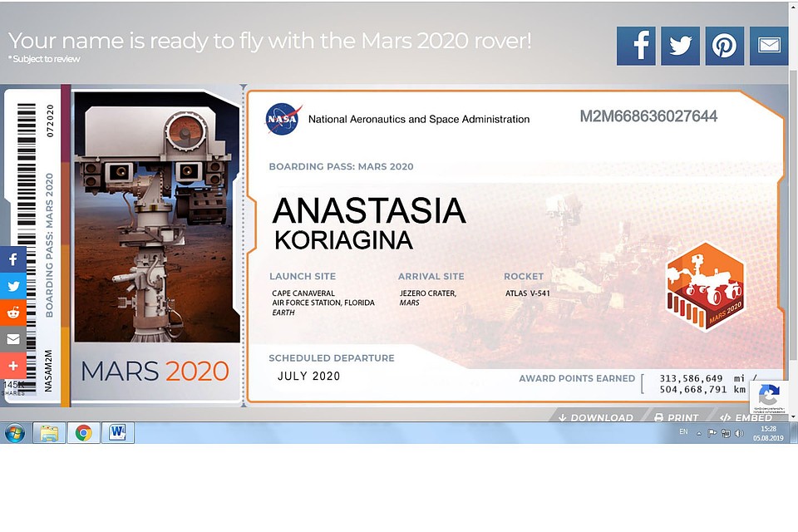Open more sharing options with the plus icon
798x532 pixels.
13,366
